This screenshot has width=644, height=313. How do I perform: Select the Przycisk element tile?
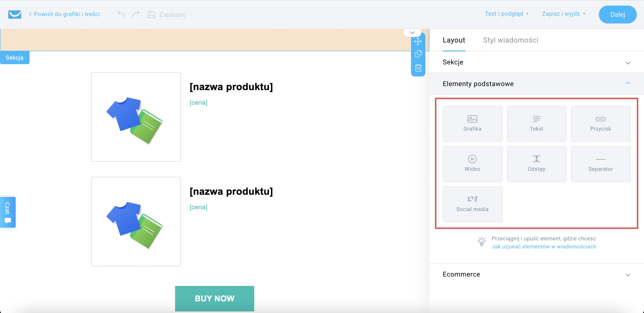click(x=600, y=124)
